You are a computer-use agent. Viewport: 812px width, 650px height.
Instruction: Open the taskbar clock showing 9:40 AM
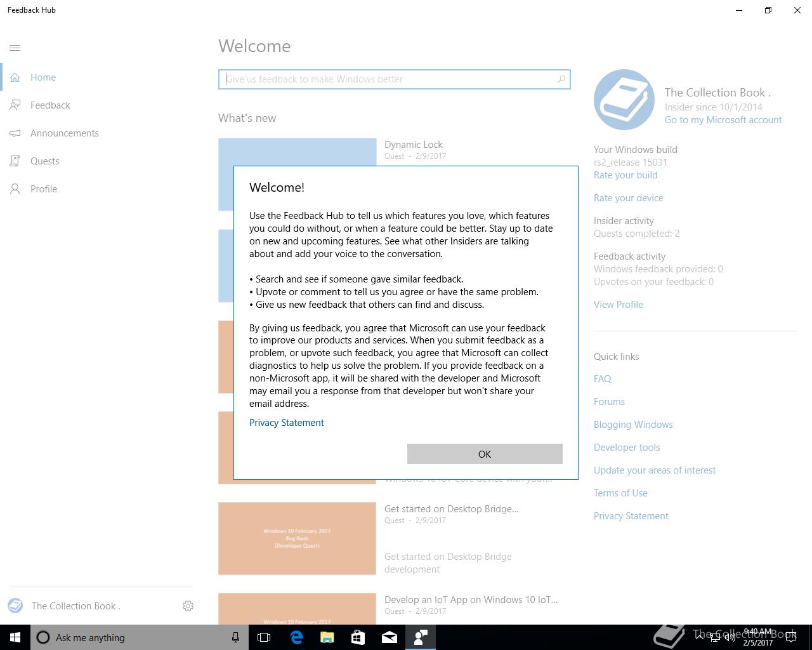point(757,637)
